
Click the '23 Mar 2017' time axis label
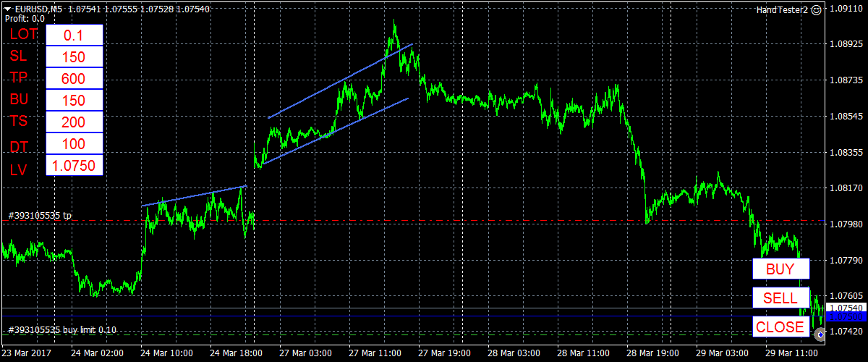click(27, 353)
